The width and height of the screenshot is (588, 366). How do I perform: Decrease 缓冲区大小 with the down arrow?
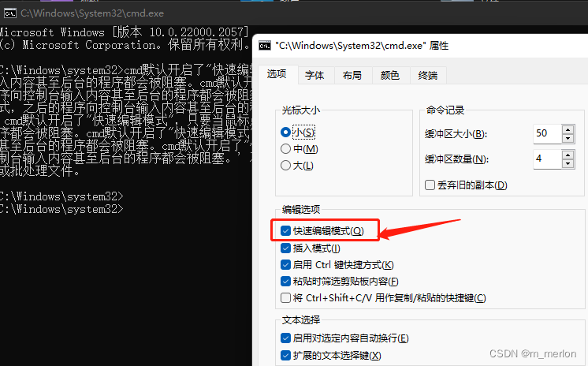[568, 139]
